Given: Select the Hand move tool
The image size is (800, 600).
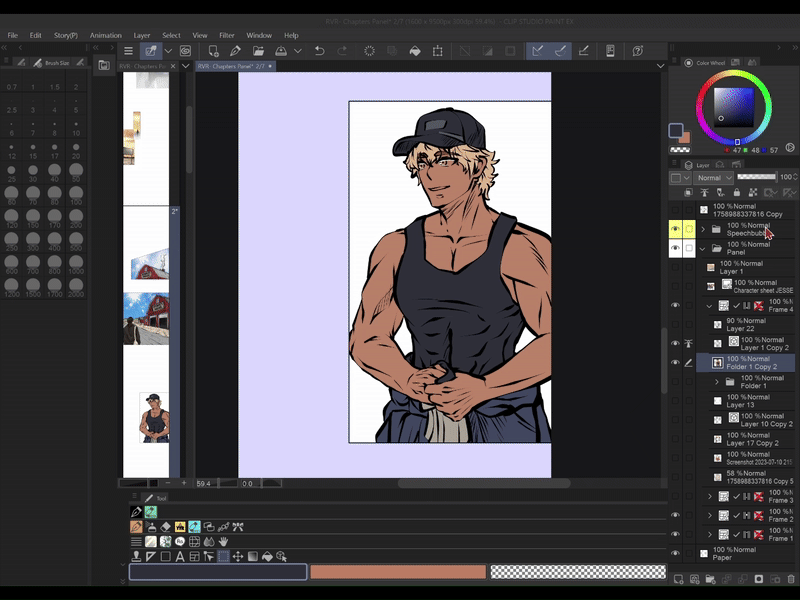Looking at the screenshot, I should coord(224,541).
